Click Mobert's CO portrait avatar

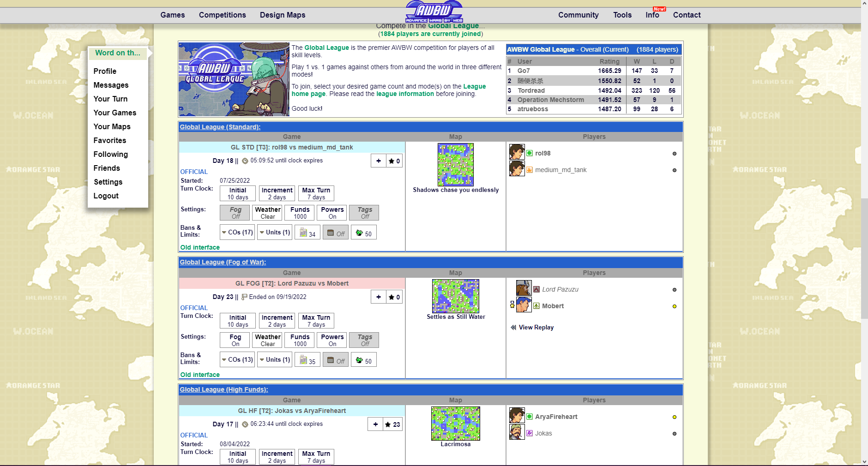[524, 305]
